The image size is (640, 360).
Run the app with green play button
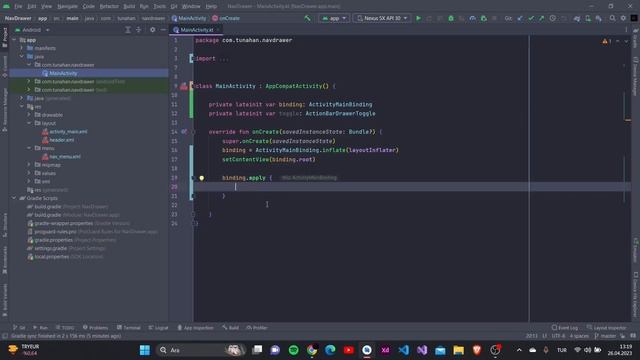click(x=418, y=18)
